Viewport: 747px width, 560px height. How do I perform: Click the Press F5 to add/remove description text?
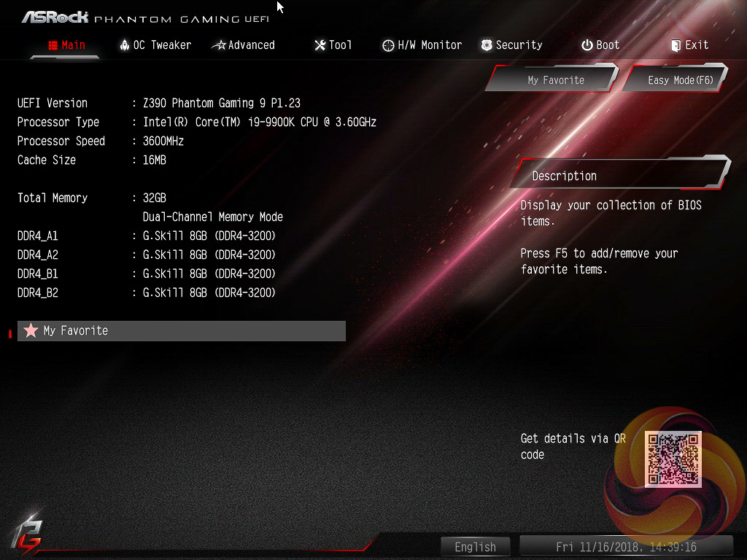tap(599, 261)
